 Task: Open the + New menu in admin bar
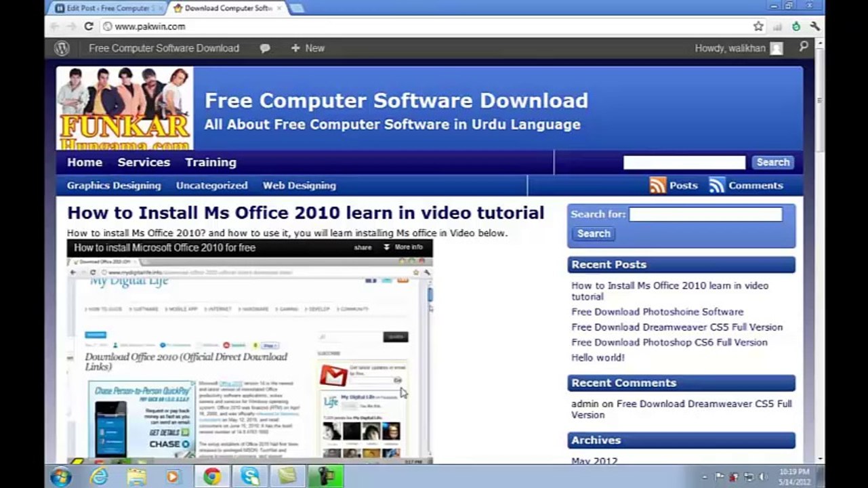click(x=308, y=48)
